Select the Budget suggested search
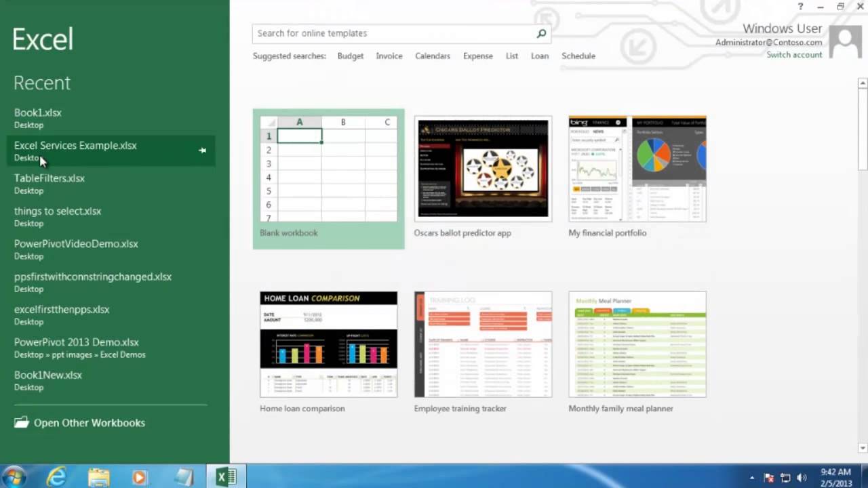 click(351, 56)
